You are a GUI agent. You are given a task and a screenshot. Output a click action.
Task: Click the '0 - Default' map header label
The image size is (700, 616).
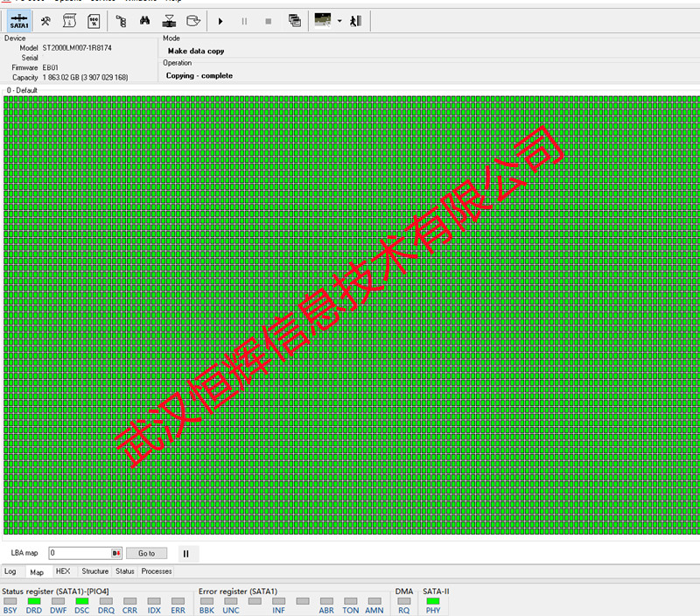point(22,90)
